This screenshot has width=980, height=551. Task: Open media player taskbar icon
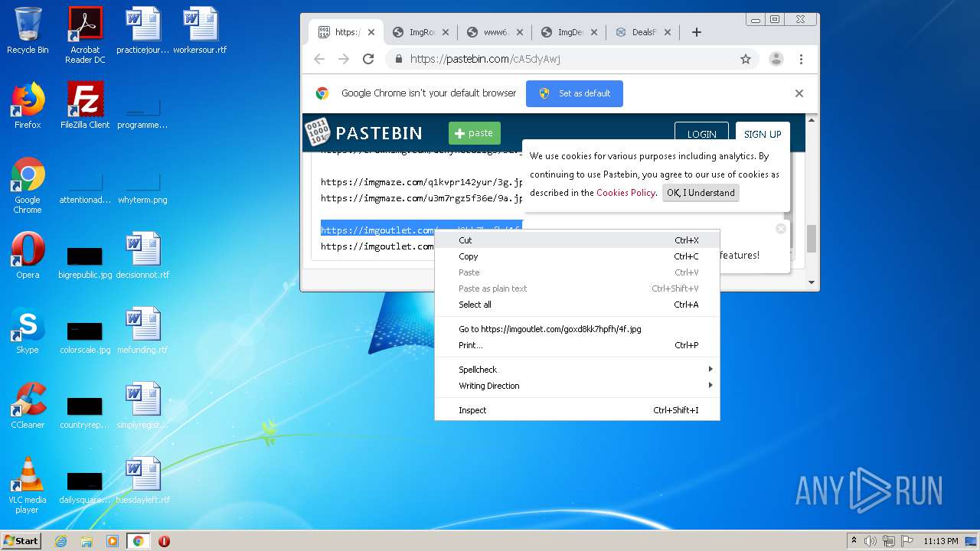pyautogui.click(x=113, y=541)
